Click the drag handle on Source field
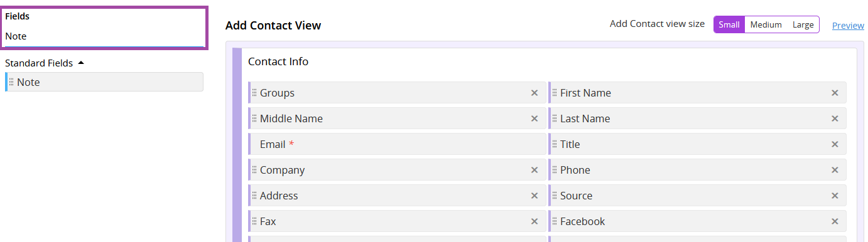This screenshot has width=868, height=242. coord(555,196)
